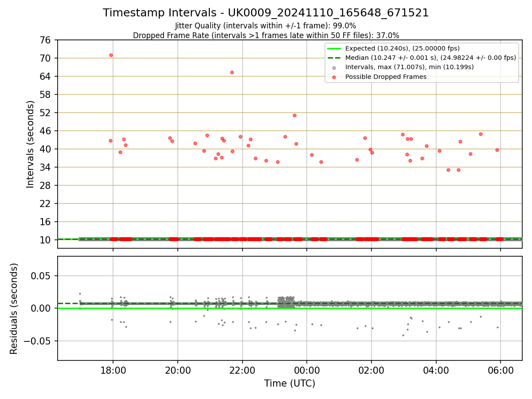
Task: Click the plot title "Timestamp Intervals - UK0009_20241110_165648_671521"
Action: [266, 13]
